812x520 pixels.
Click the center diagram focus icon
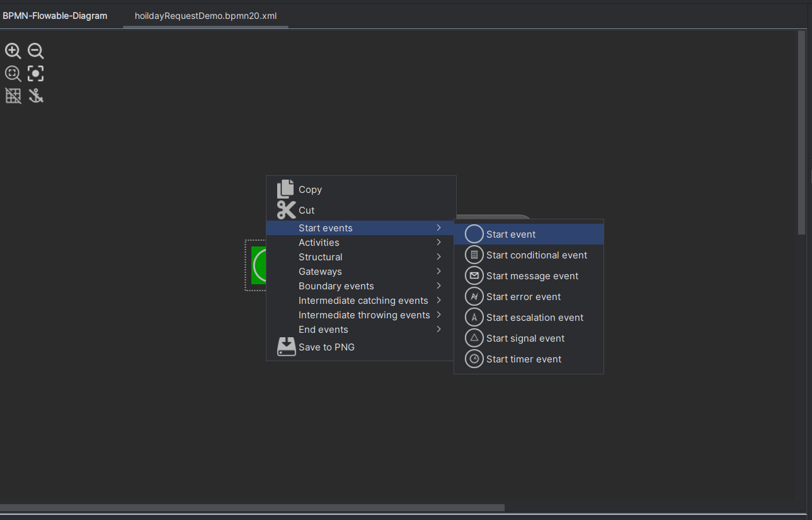point(36,74)
